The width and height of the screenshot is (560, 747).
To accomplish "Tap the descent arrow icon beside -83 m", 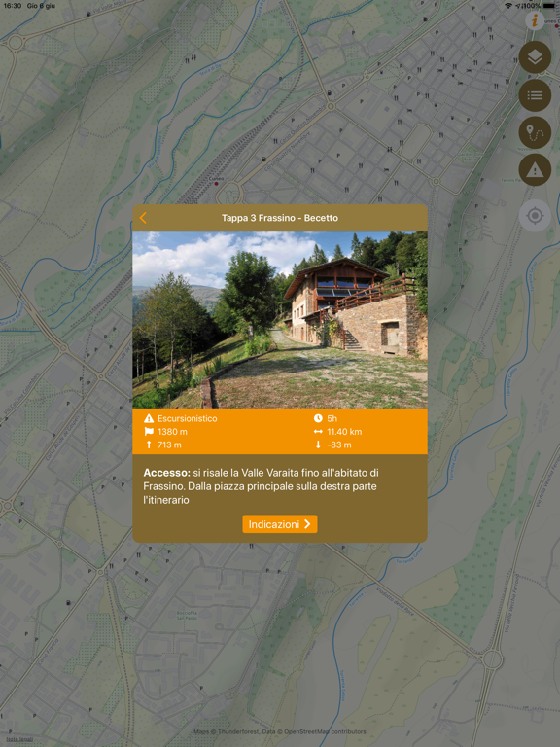I will [x=318, y=445].
